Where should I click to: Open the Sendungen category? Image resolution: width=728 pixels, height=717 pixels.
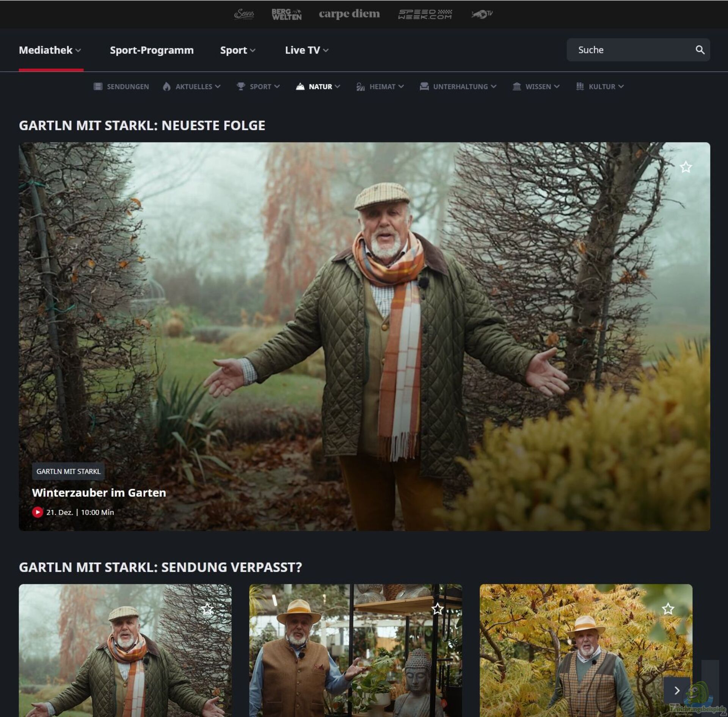click(121, 86)
